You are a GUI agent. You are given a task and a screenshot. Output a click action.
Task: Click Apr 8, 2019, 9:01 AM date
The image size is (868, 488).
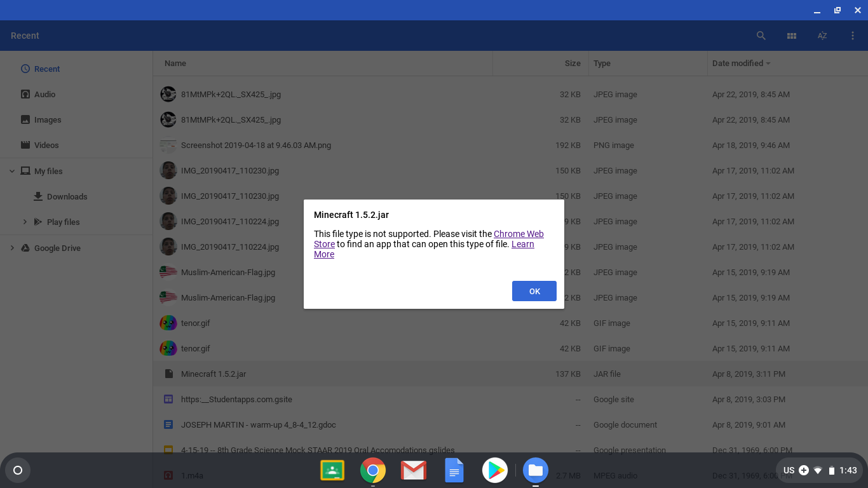click(749, 424)
